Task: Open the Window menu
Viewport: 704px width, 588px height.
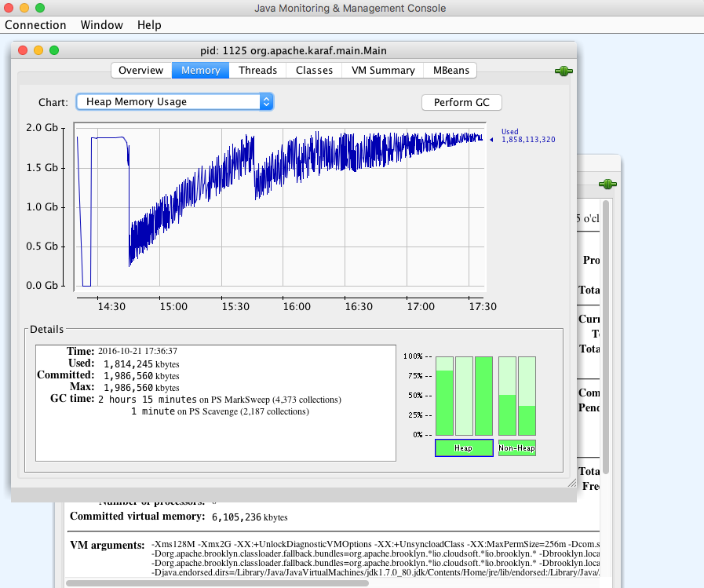Action: pyautogui.click(x=102, y=25)
